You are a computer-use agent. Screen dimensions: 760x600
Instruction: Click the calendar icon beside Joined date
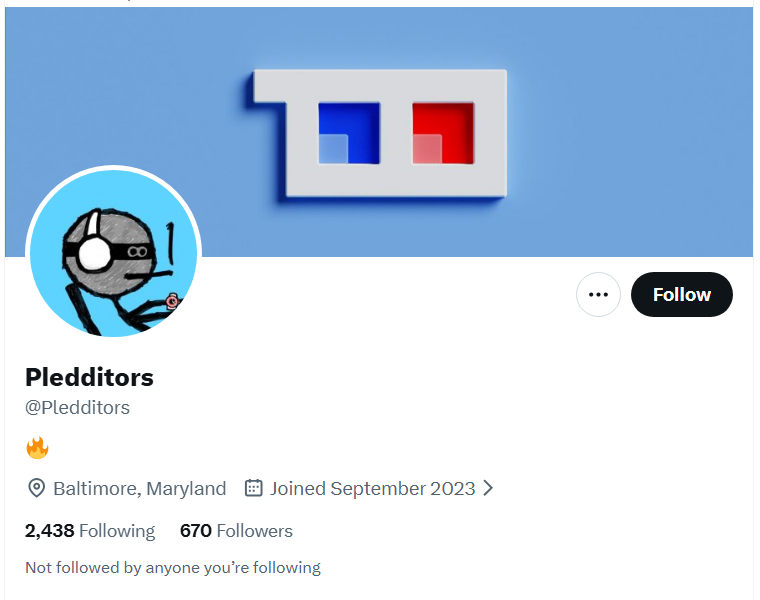[x=253, y=488]
